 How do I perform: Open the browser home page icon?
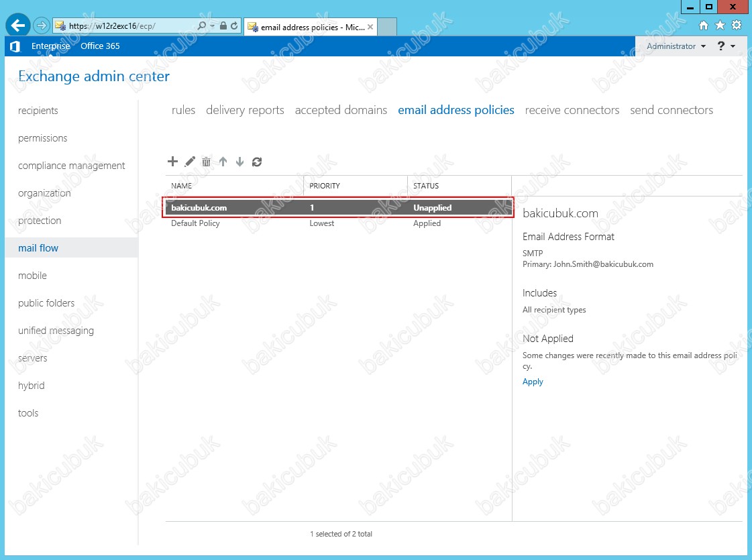(704, 25)
